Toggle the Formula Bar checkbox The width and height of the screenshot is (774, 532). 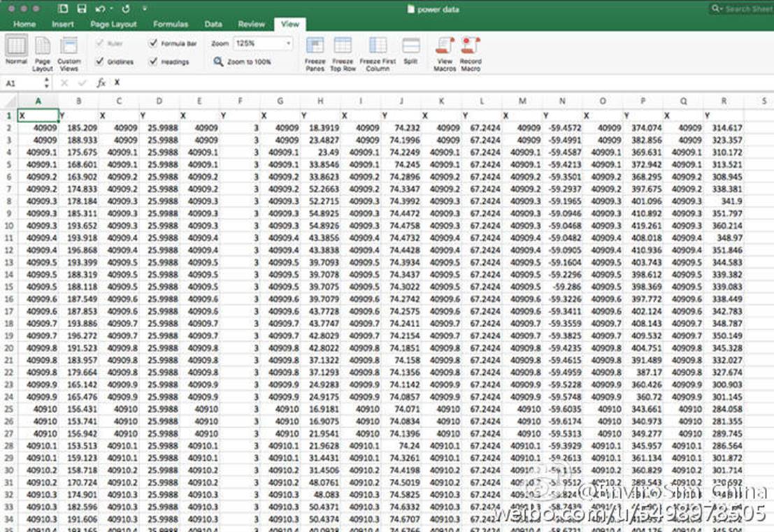pyautogui.click(x=153, y=43)
